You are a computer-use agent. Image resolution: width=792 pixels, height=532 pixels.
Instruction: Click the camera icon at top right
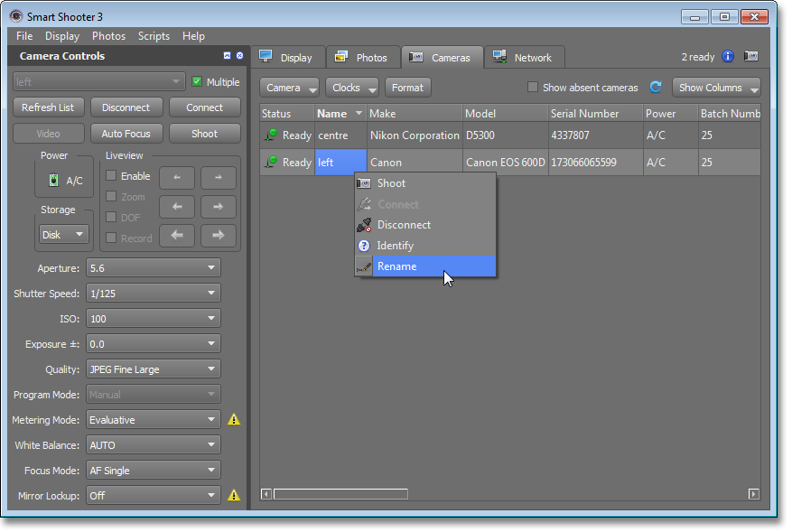[750, 57]
